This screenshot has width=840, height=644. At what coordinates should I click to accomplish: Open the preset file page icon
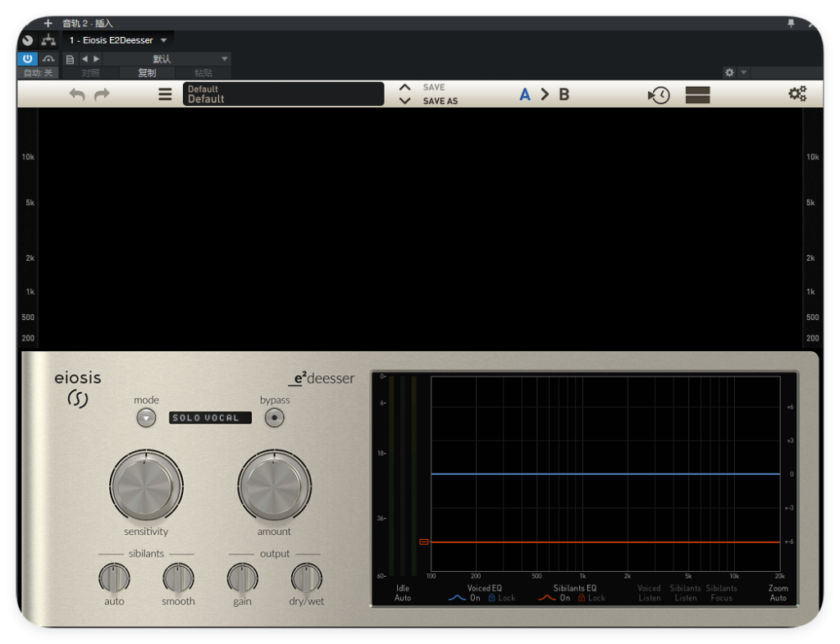[70, 59]
